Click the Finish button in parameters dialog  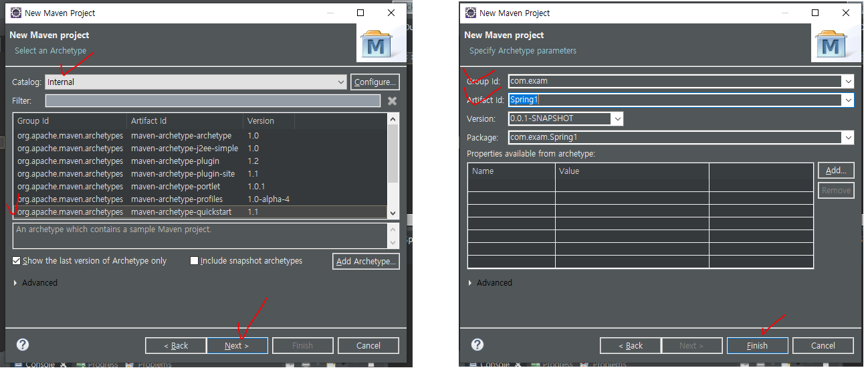coord(757,345)
